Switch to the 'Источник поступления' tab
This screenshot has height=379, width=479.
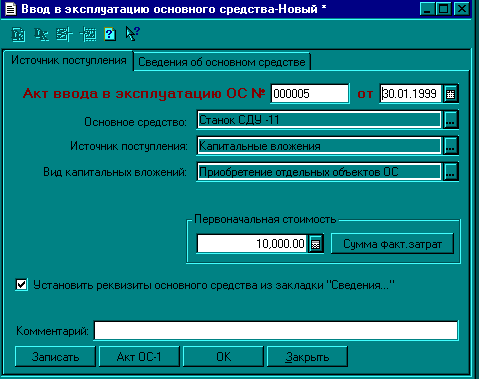pyautogui.click(x=69, y=60)
